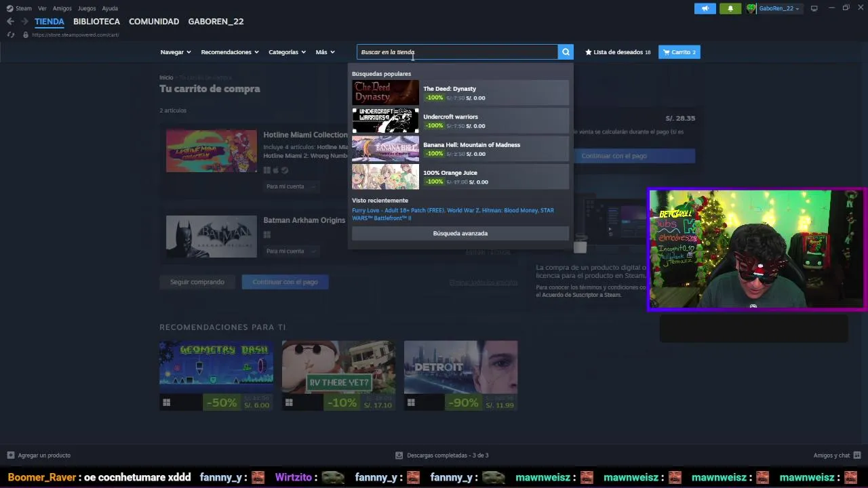
Task: Open the Batman Arkham Origins title
Action: coord(304,220)
